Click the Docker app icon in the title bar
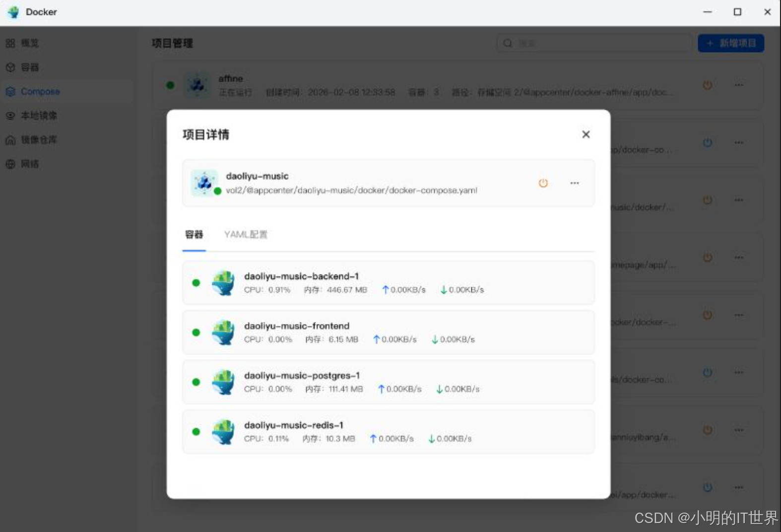The image size is (781, 532). click(x=13, y=12)
